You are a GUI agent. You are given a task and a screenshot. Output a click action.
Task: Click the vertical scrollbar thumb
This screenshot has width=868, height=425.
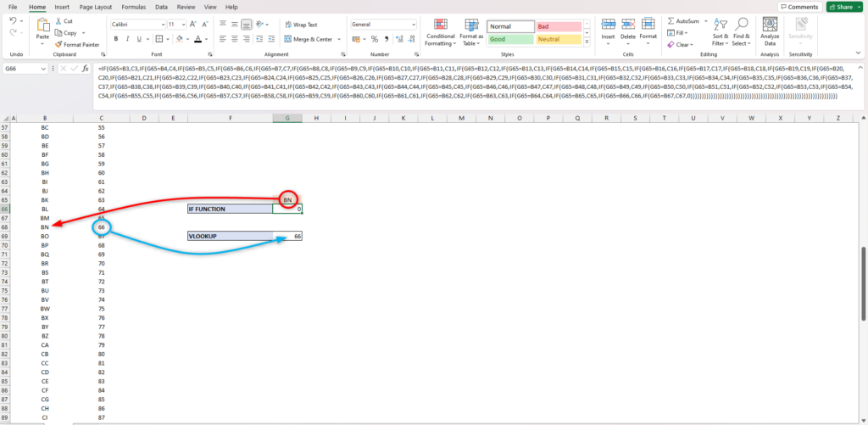864,283
